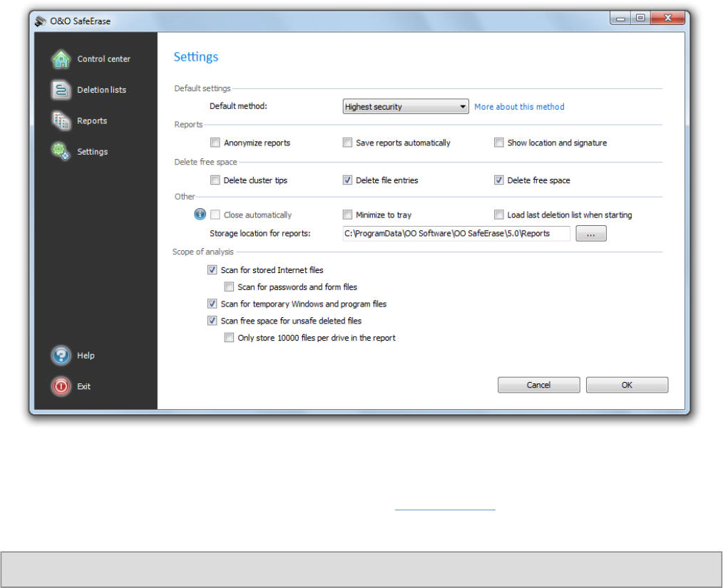Viewport: 723px width, 588px height.
Task: Tick Save reports automatically
Action: pos(347,143)
